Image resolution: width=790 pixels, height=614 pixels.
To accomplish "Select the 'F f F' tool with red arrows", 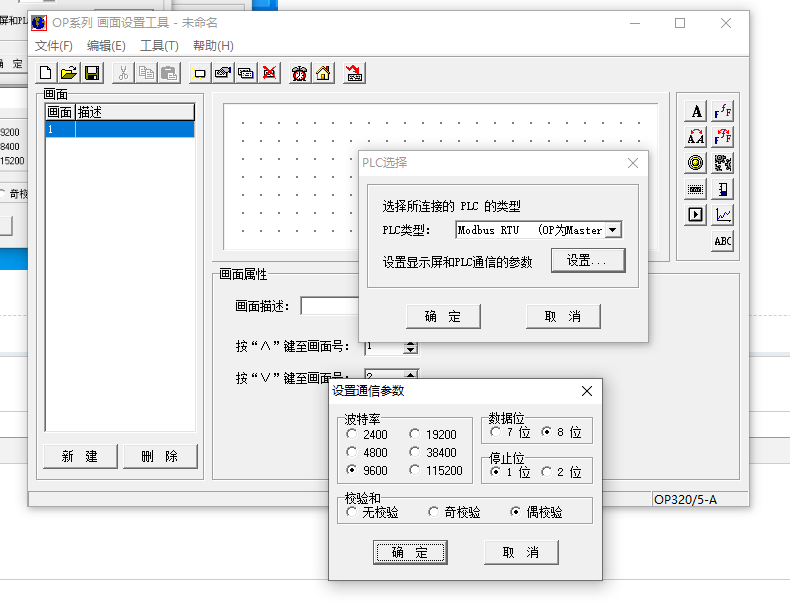I will click(722, 137).
